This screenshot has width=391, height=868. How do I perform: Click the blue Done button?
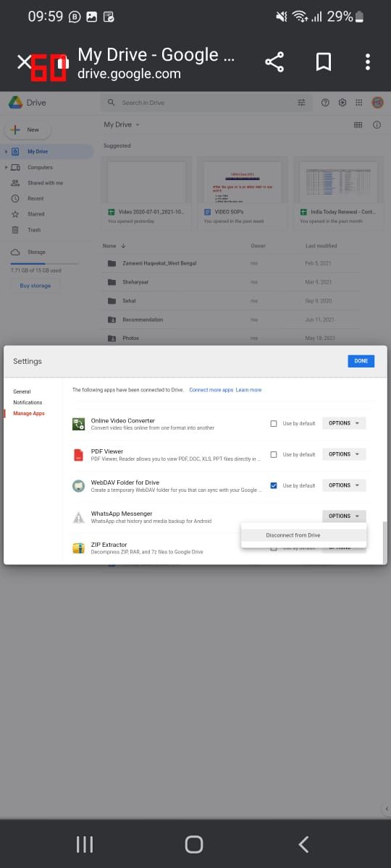pos(361,361)
